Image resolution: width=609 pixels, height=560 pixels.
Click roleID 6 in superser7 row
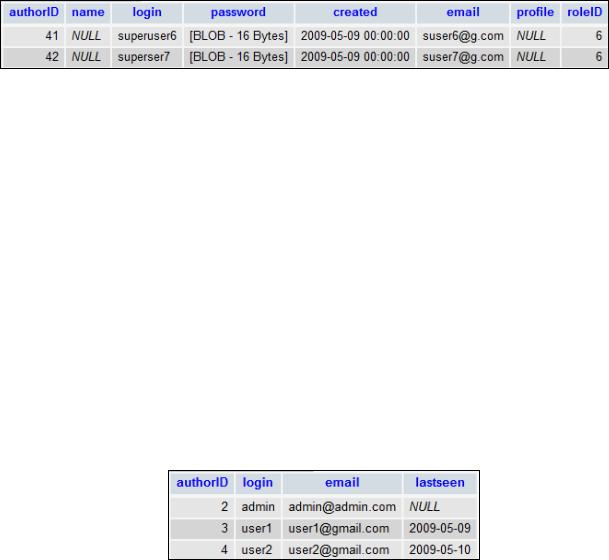click(x=599, y=57)
